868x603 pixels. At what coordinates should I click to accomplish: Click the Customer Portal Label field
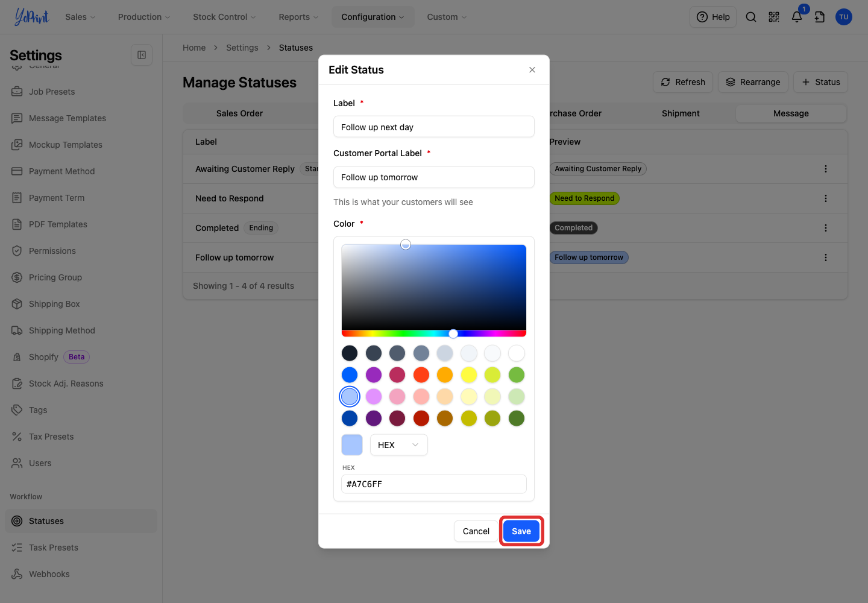434,177
